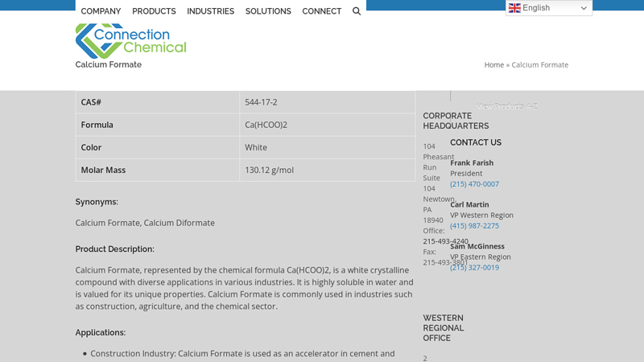Click the Color value White

pyautogui.click(x=256, y=147)
